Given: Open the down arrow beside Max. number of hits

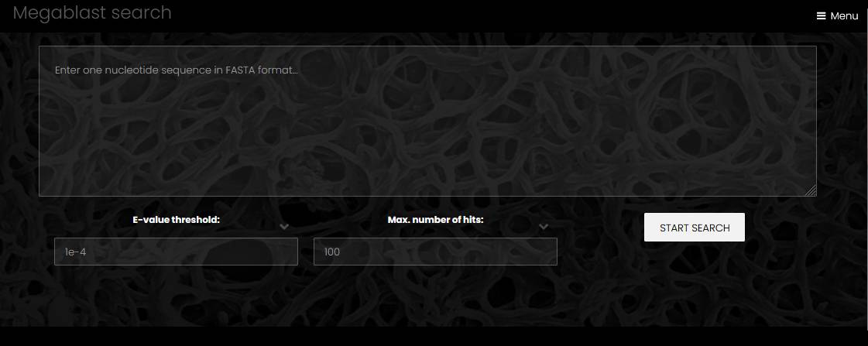Looking at the screenshot, I should point(544,227).
